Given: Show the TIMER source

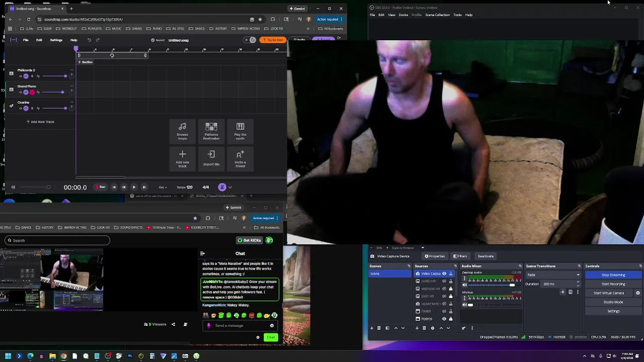Looking at the screenshot, I should [444, 311].
